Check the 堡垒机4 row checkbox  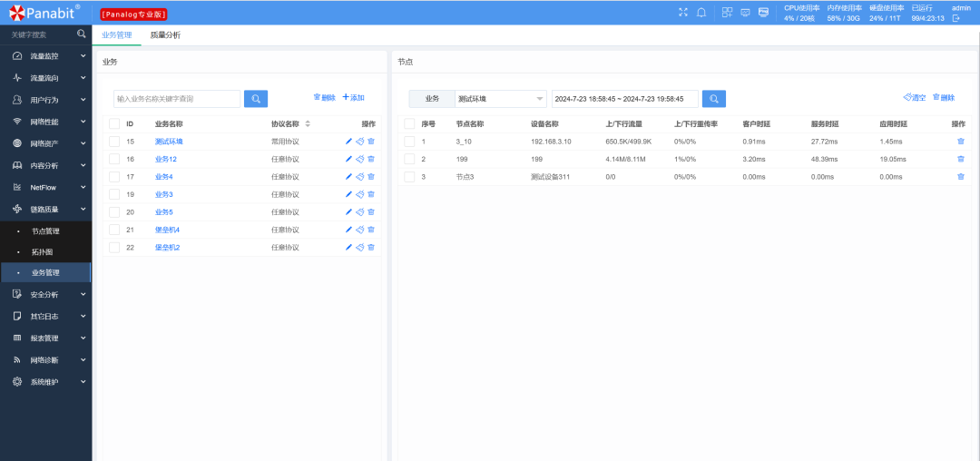click(114, 230)
